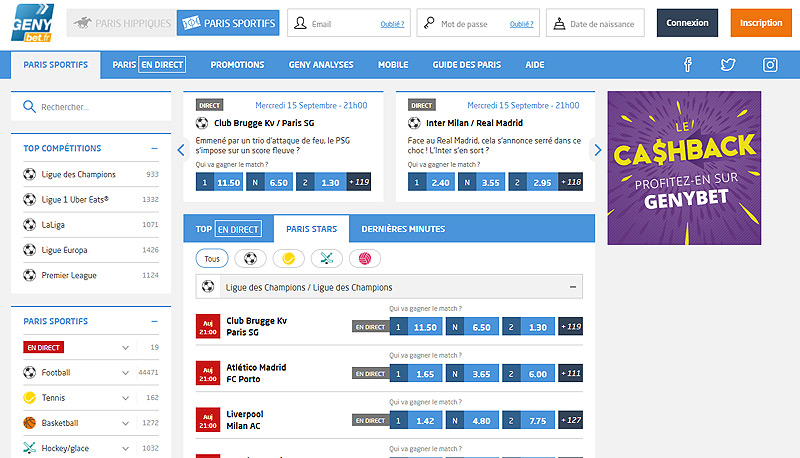Image resolution: width=800 pixels, height=458 pixels.
Task: Click the Ligue Europa soccer ball icon
Action: (x=30, y=250)
